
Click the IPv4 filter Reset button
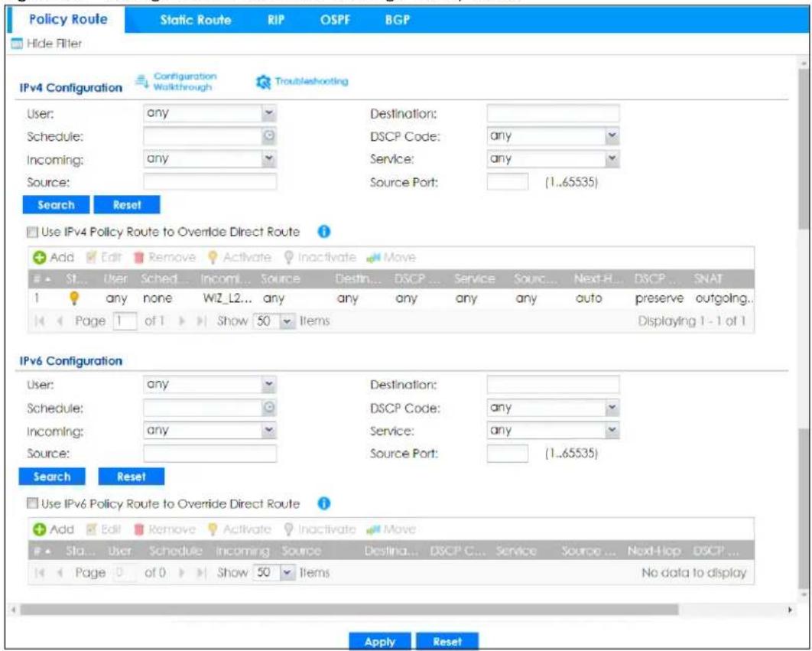pyautogui.click(x=127, y=205)
